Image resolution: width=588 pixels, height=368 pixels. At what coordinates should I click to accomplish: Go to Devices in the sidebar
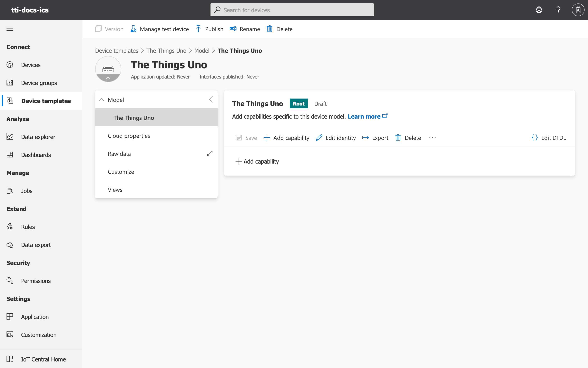(x=41, y=65)
